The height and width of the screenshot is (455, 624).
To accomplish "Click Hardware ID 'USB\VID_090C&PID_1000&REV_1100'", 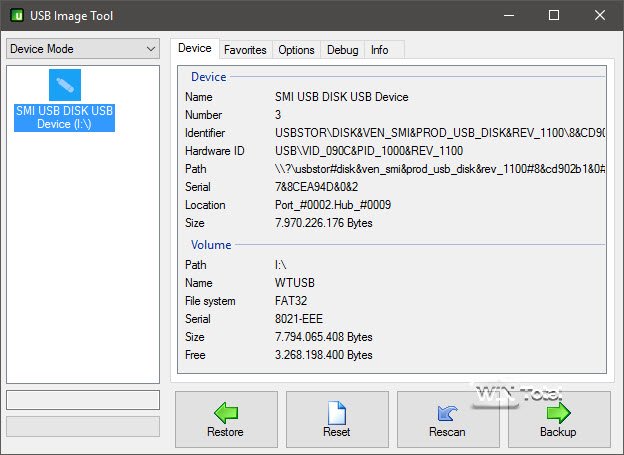I will (369, 151).
